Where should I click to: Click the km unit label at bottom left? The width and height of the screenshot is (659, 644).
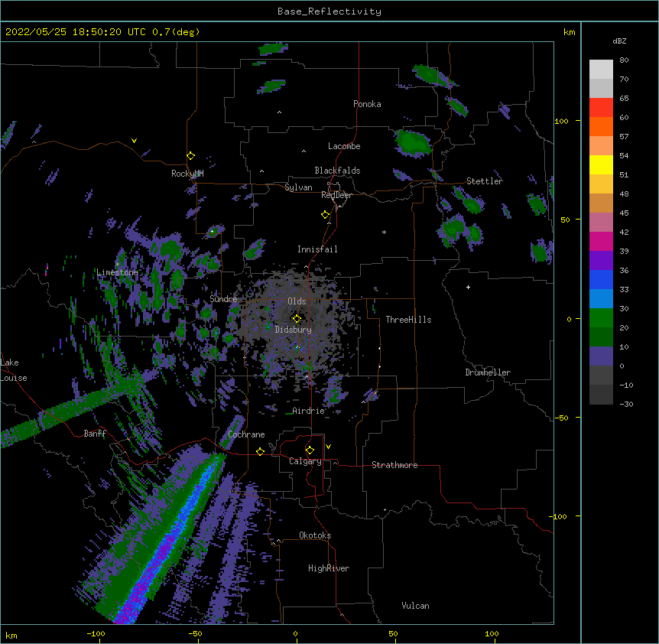point(11,636)
